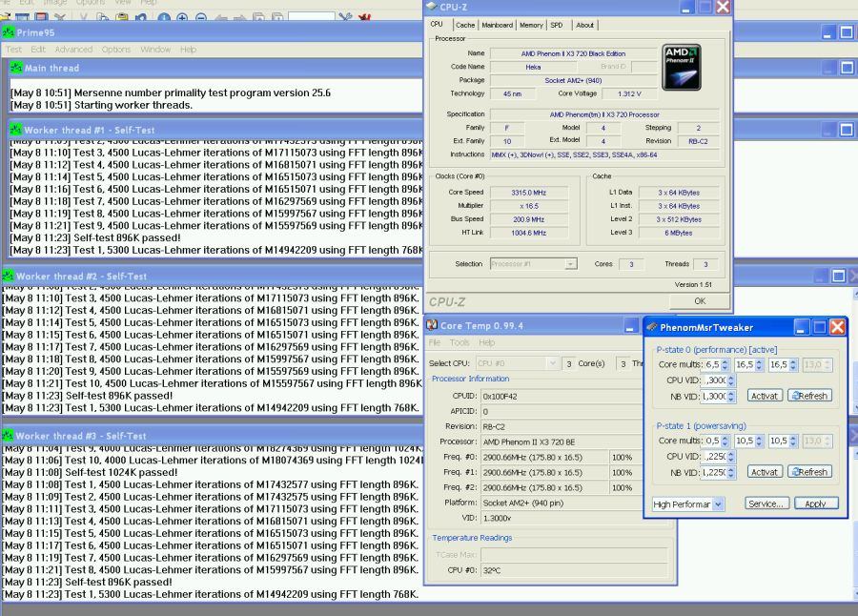Click the Worker thread #1 window icon
Screen dimensions: 858x616
click(16, 130)
